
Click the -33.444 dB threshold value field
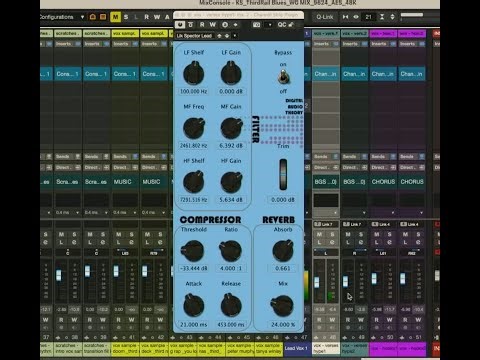point(194,268)
